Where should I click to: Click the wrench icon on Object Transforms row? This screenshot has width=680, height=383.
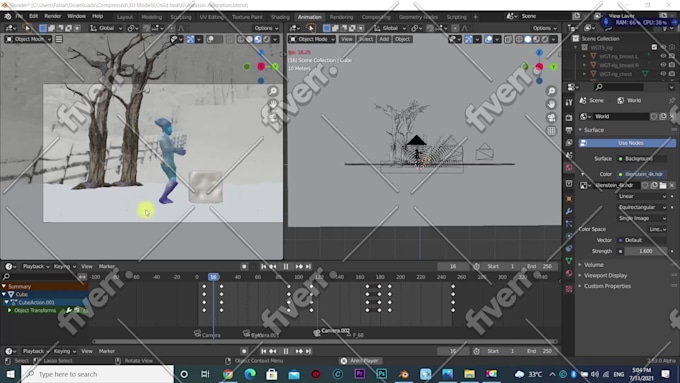point(69,311)
